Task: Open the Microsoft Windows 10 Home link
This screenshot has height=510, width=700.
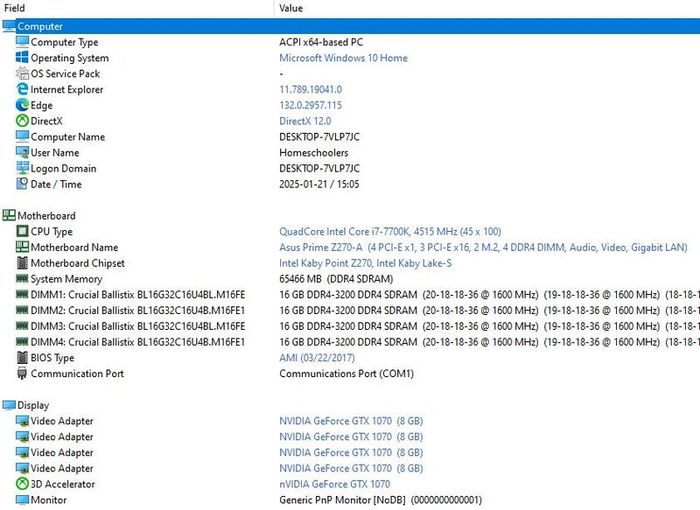Action: (343, 58)
